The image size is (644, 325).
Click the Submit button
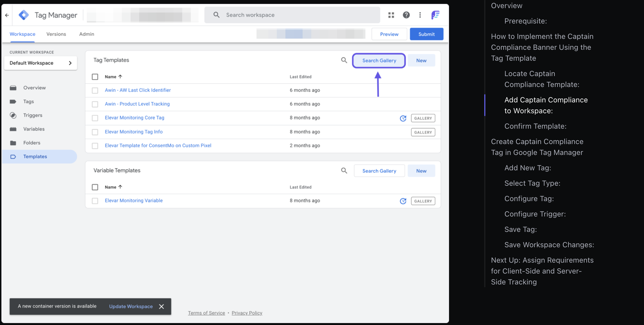(x=427, y=34)
